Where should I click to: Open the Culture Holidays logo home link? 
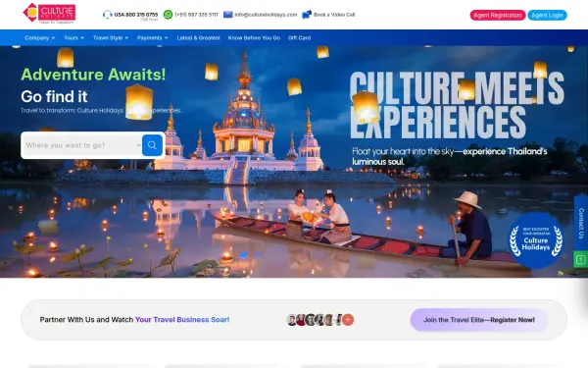[49, 14]
